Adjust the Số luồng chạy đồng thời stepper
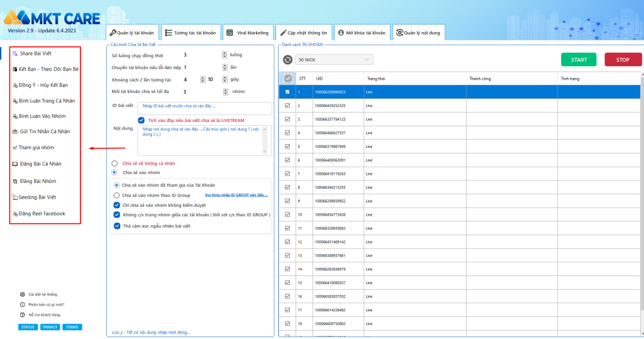 pyautogui.click(x=225, y=55)
